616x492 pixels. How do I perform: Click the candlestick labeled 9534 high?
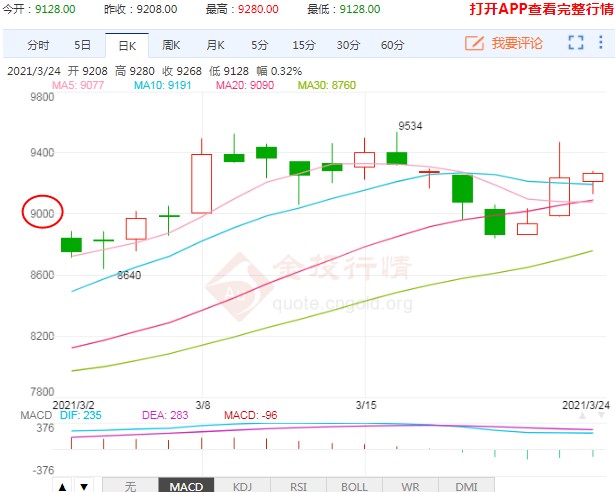pos(396,157)
